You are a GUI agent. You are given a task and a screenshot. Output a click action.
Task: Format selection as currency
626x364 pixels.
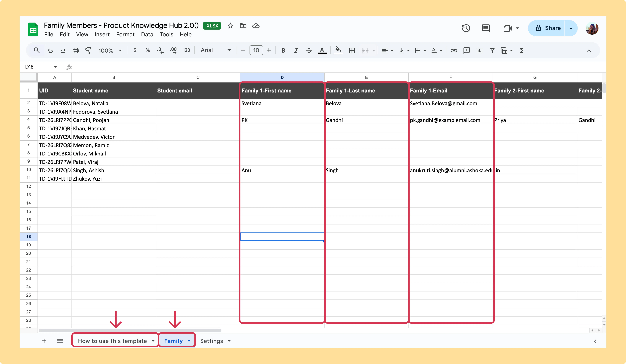135,50
